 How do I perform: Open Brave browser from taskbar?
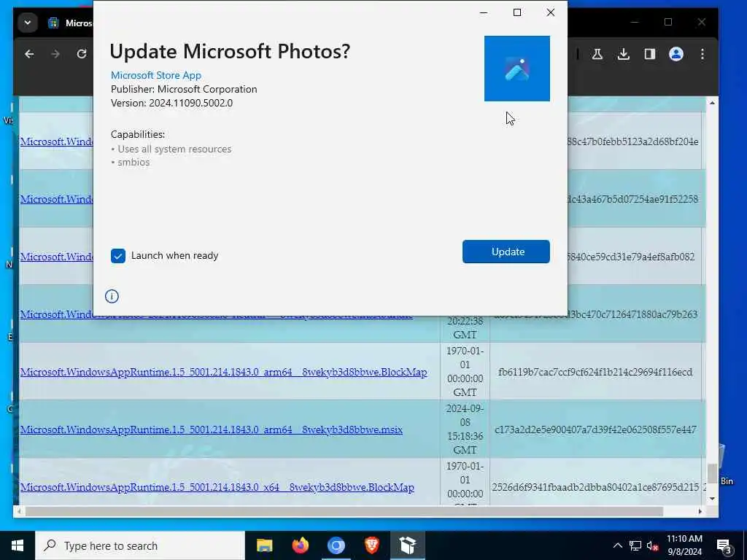[x=371, y=545]
